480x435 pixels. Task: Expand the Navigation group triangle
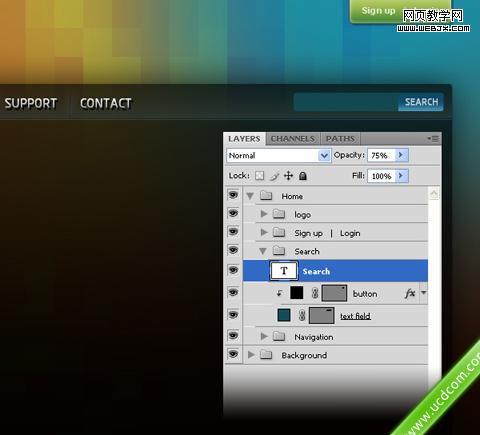click(264, 336)
